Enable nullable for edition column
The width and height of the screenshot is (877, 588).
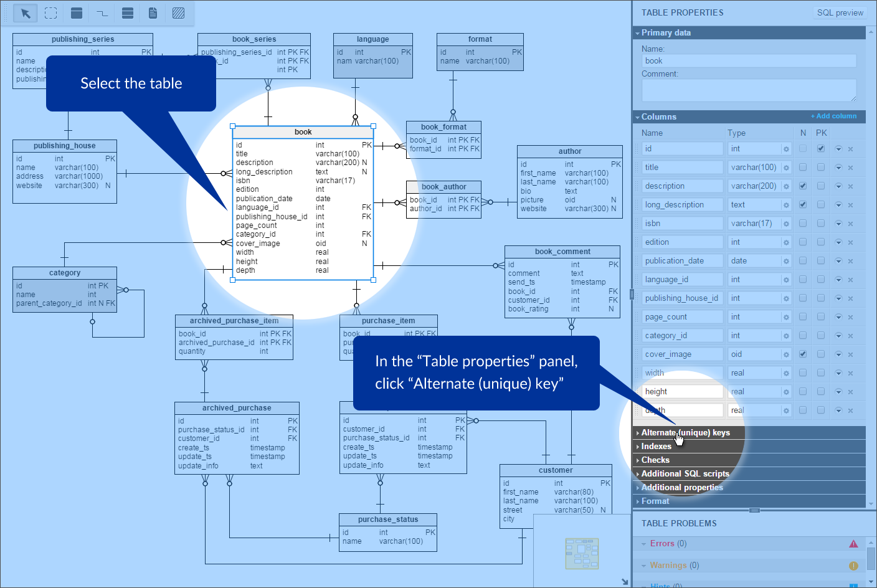(803, 242)
